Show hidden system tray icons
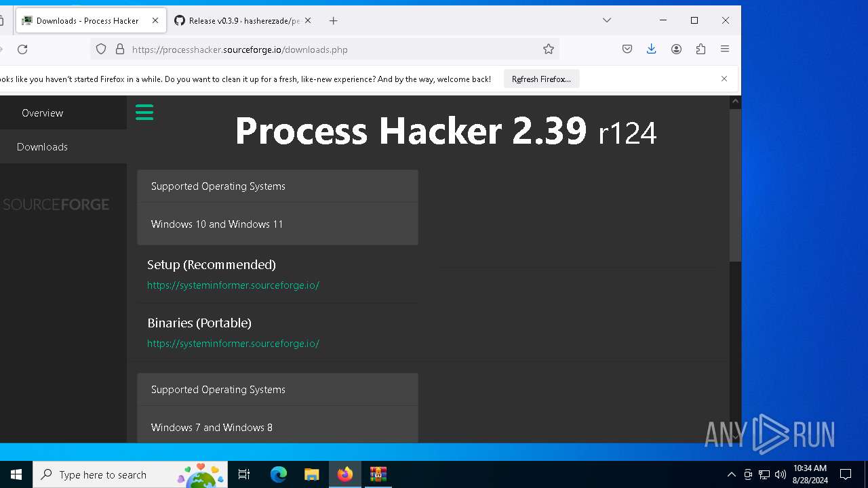Image resolution: width=868 pixels, height=488 pixels. point(731,474)
